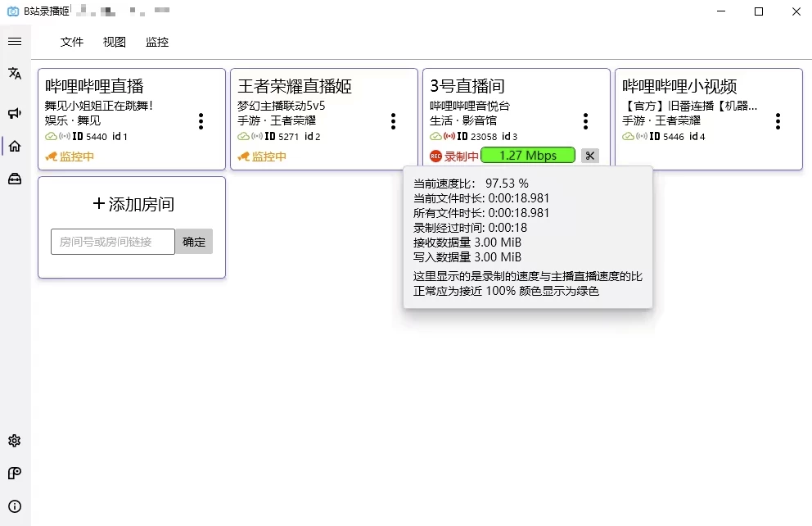Click the 确定 button to add a room
The height and width of the screenshot is (526, 812).
pyautogui.click(x=194, y=241)
